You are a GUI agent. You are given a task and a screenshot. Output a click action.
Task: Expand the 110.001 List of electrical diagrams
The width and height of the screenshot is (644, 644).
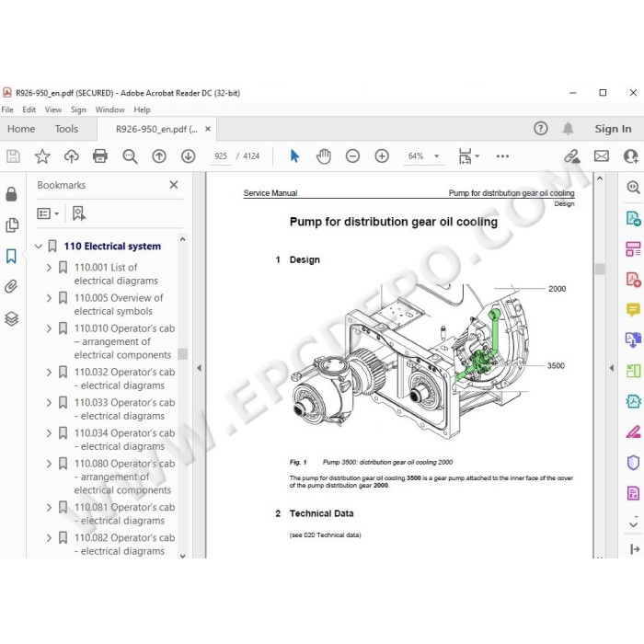[49, 268]
